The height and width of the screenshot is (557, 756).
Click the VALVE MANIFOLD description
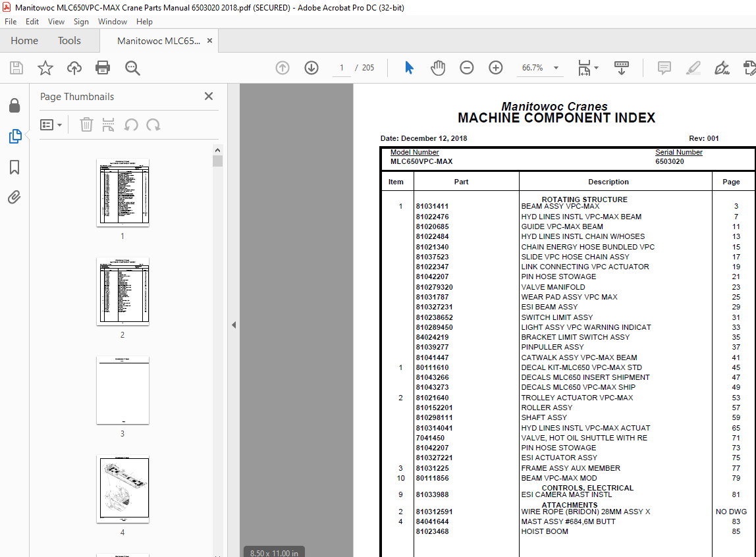(553, 286)
